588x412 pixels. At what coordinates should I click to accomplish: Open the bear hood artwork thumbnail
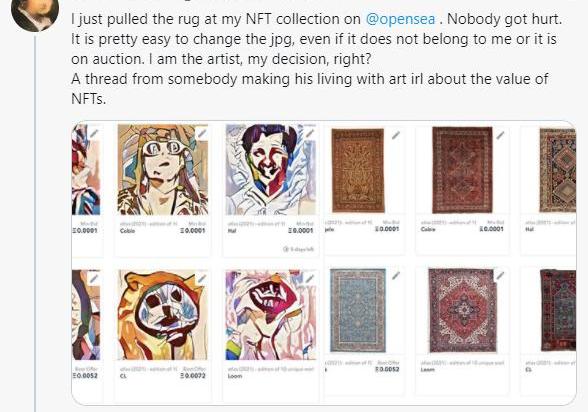163,315
